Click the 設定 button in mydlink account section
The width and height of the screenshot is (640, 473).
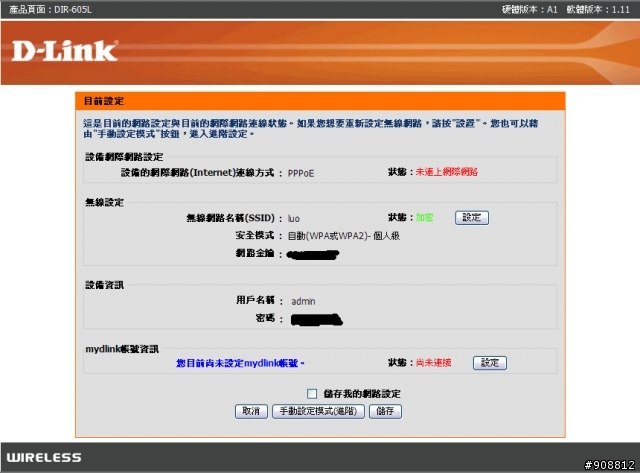(490, 363)
